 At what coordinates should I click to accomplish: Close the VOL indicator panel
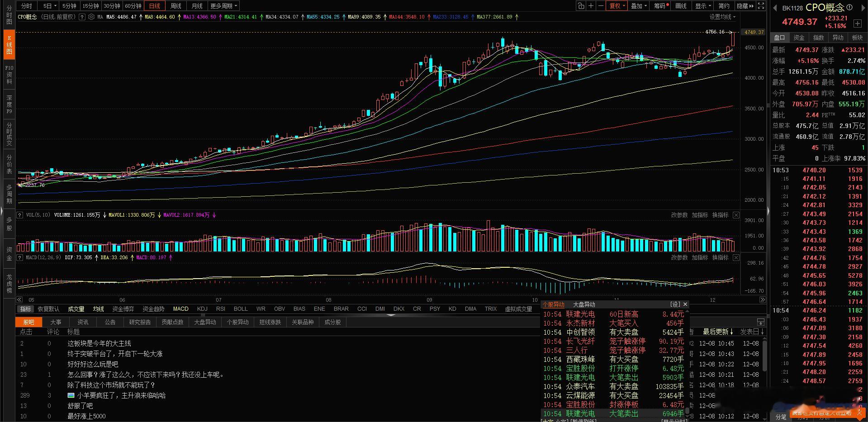(x=736, y=215)
